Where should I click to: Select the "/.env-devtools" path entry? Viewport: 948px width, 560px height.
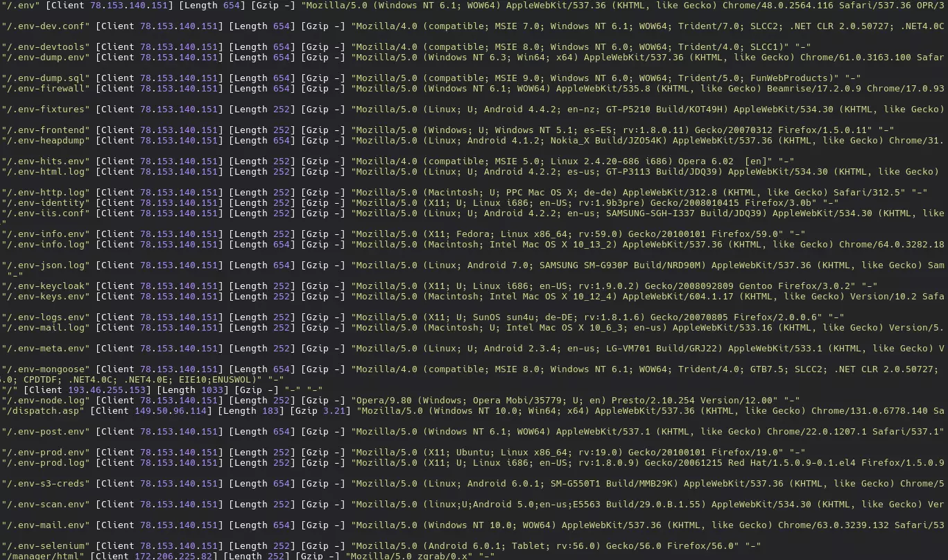point(45,47)
